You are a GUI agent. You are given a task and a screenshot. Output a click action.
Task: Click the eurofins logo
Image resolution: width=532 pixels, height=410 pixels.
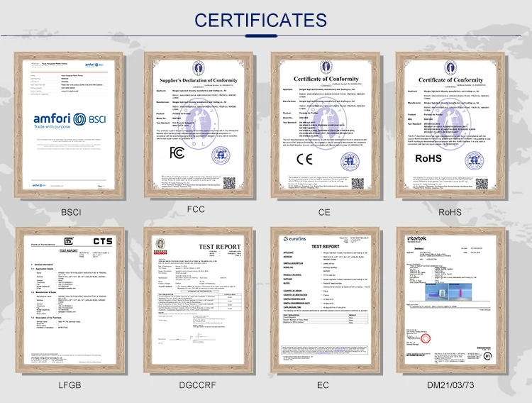click(294, 239)
